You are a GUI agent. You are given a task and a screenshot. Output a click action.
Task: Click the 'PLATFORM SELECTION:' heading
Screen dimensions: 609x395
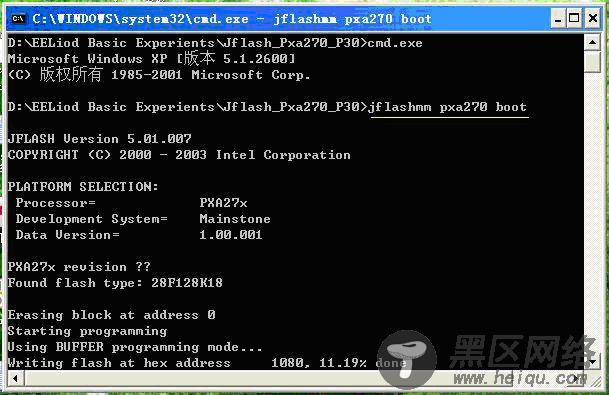(x=83, y=186)
